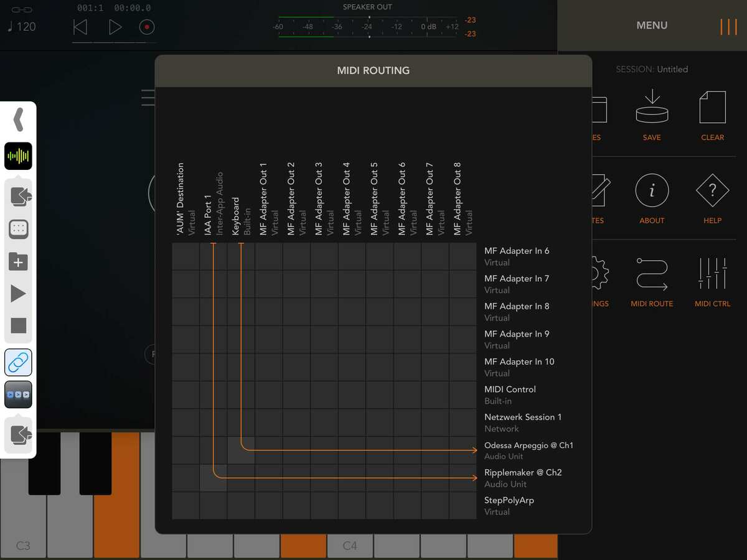
Task: Enable routing from MF Adapter Out 8 to Netzwerk Session 1
Action: coord(463,422)
